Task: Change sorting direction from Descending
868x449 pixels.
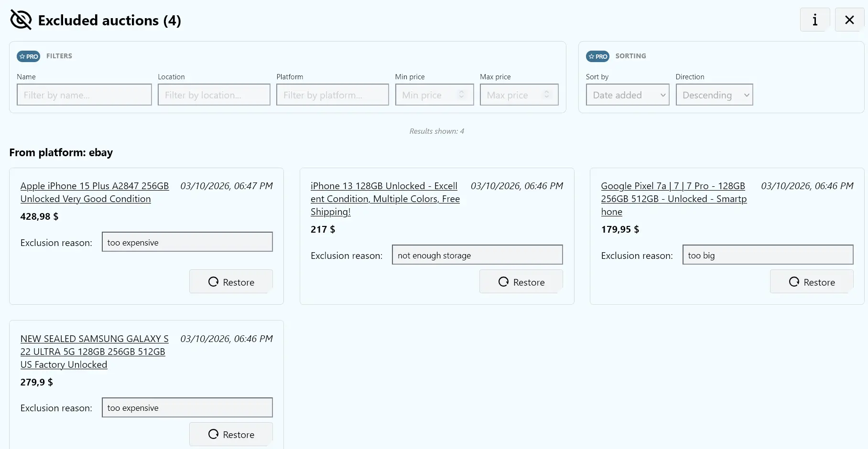Action: point(714,95)
